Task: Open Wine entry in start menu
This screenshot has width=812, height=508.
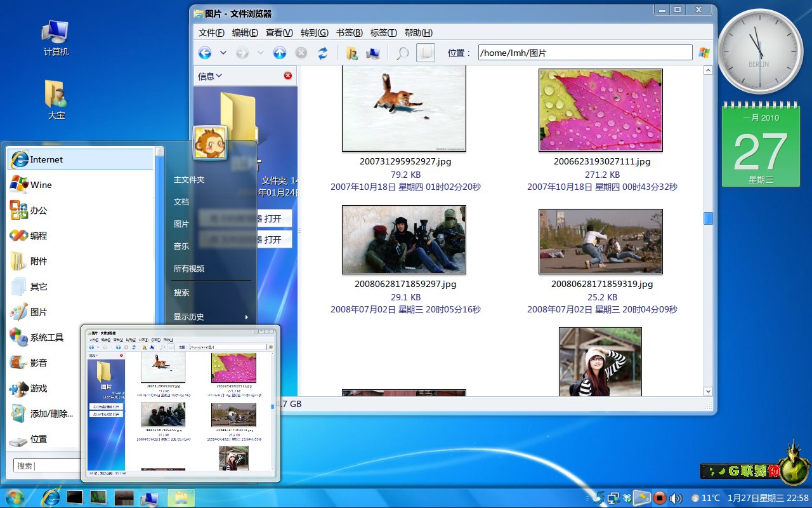Action: click(x=81, y=185)
